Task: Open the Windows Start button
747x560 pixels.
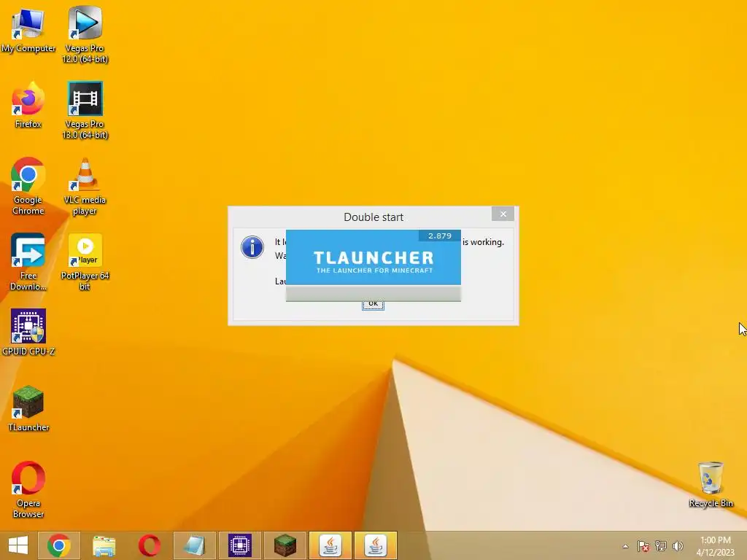Action: [x=18, y=545]
